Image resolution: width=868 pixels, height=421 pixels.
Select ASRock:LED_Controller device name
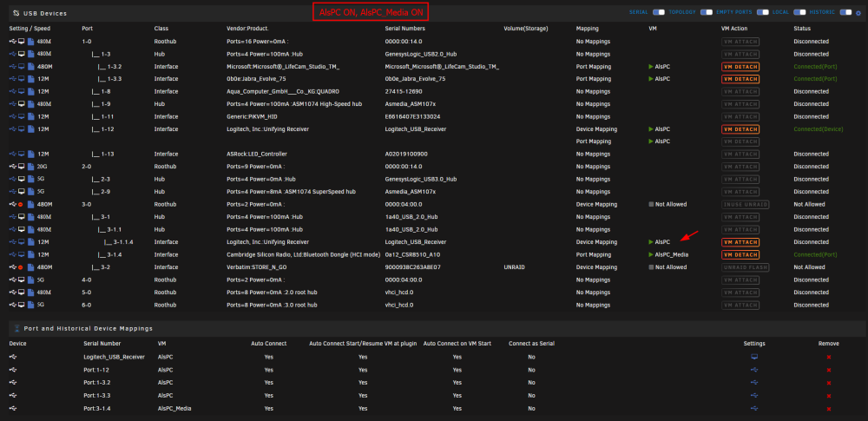(x=257, y=154)
